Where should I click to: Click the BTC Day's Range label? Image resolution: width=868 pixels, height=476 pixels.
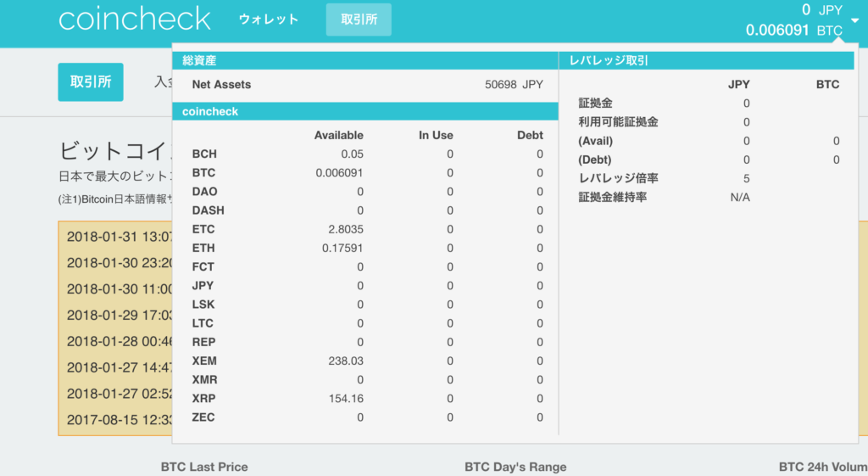tap(515, 467)
